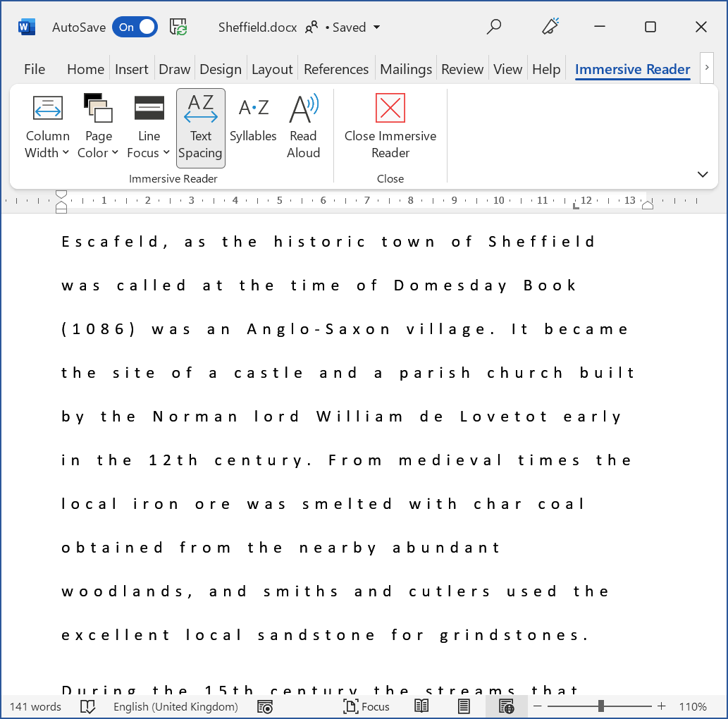The height and width of the screenshot is (719, 728).
Task: Toggle the Text Spacing setting off
Action: (200, 128)
